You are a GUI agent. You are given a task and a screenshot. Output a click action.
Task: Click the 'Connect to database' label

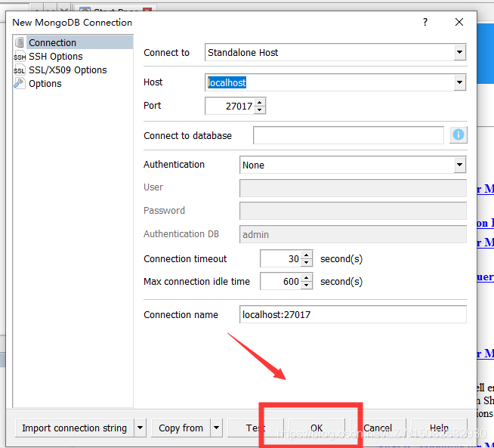tap(187, 135)
